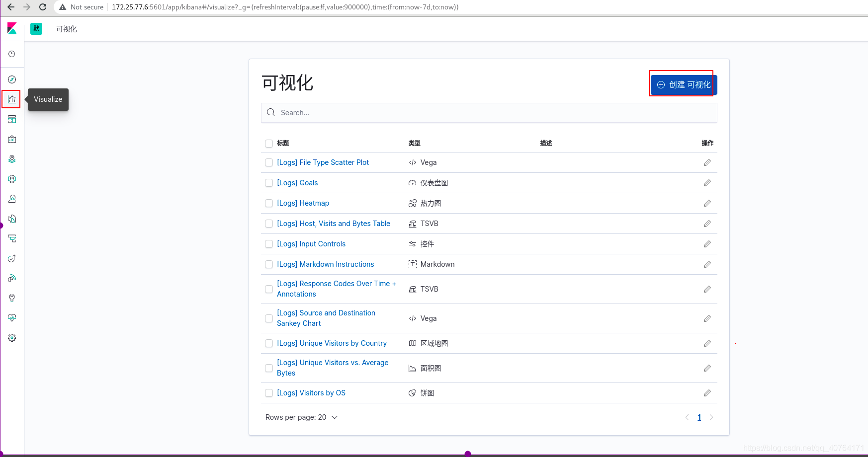Viewport: 868px width, 457px height.
Task: Click the Kibana logo
Action: [12, 29]
